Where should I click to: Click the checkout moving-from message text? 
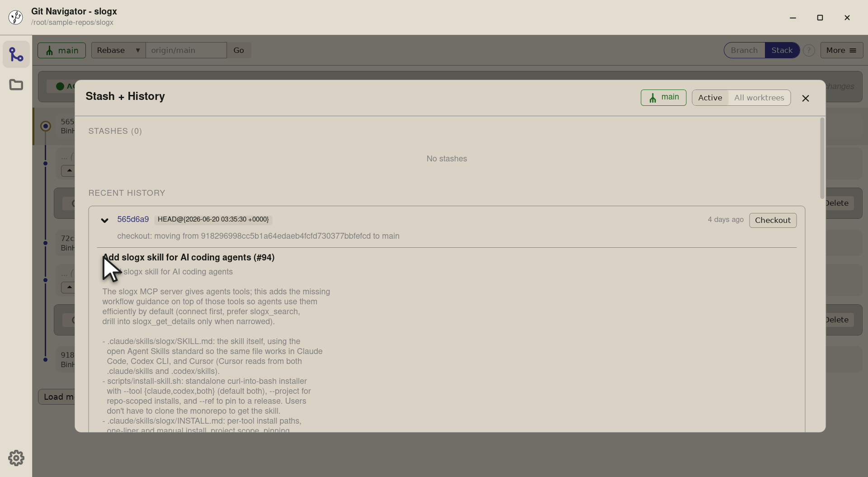tap(258, 236)
